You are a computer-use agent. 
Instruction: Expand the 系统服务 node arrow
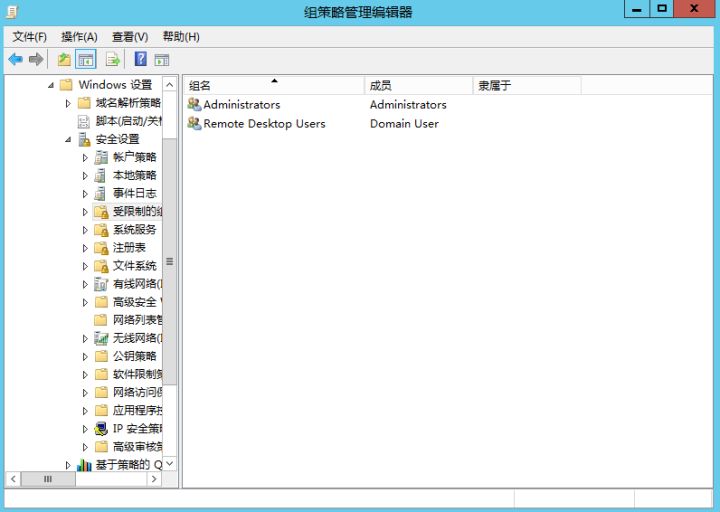[x=85, y=230]
